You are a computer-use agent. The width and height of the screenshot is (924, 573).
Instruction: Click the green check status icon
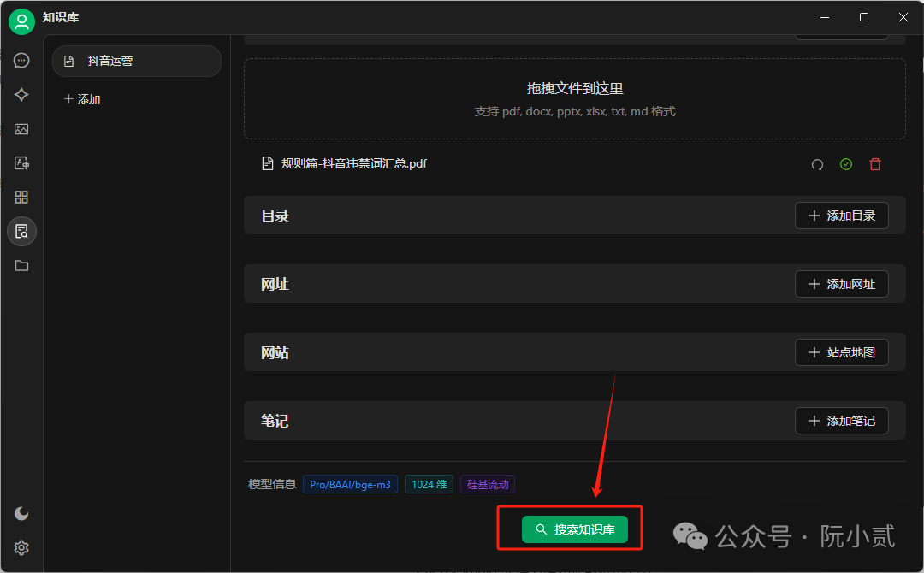[x=846, y=164]
